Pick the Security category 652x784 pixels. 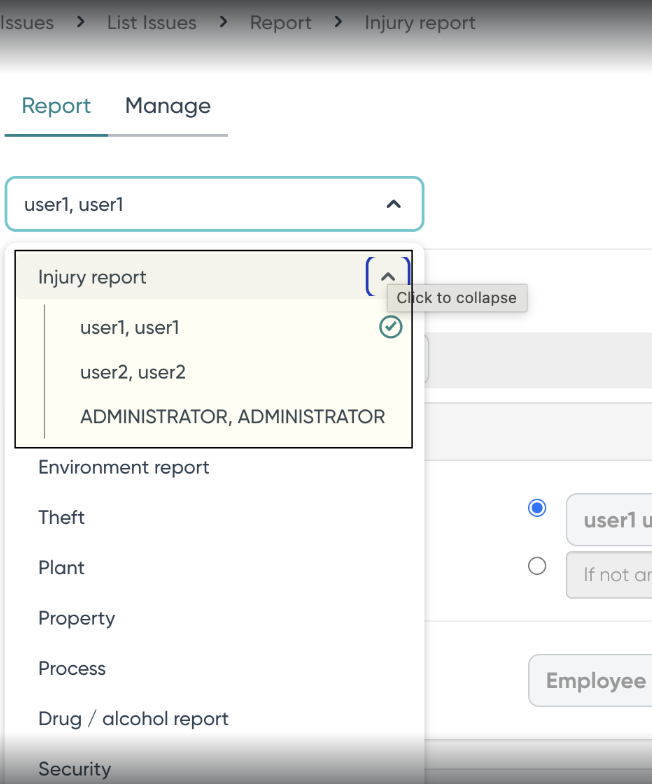tap(74, 769)
